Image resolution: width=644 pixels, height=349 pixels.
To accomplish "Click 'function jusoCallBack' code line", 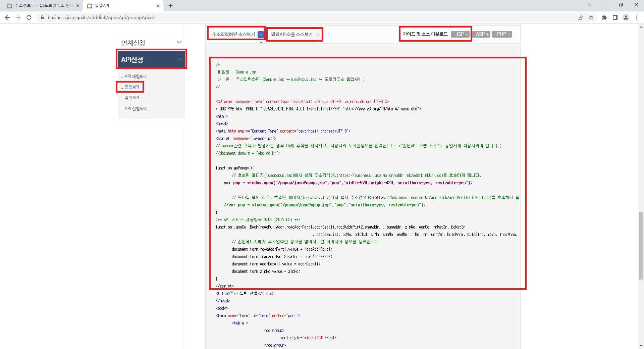I will [340, 227].
